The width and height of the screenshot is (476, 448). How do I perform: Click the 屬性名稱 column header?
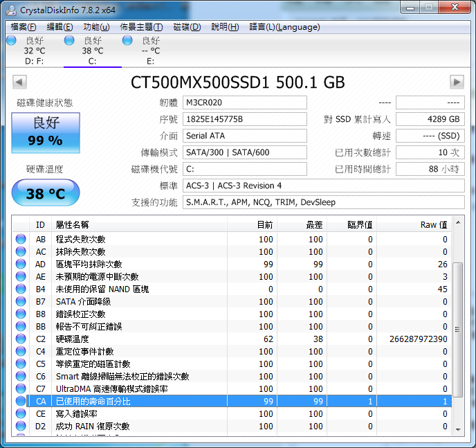pyautogui.click(x=139, y=225)
